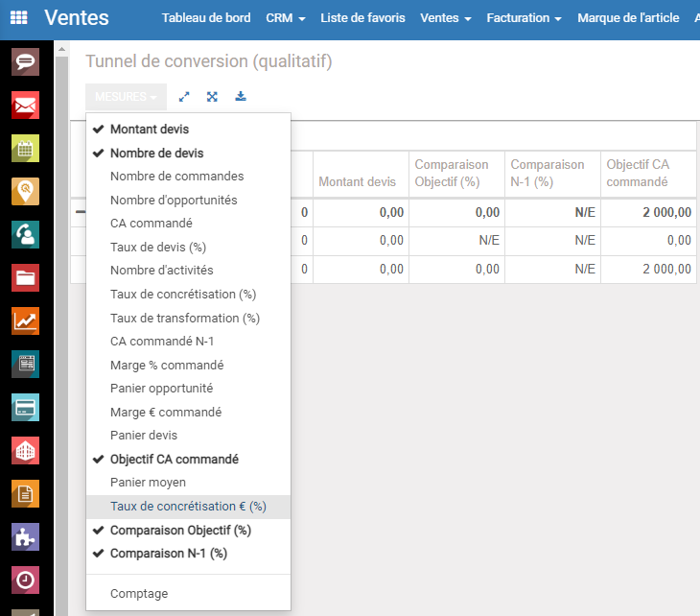The image size is (700, 616).
Task: Open the contacts phone app icon
Action: (x=26, y=234)
